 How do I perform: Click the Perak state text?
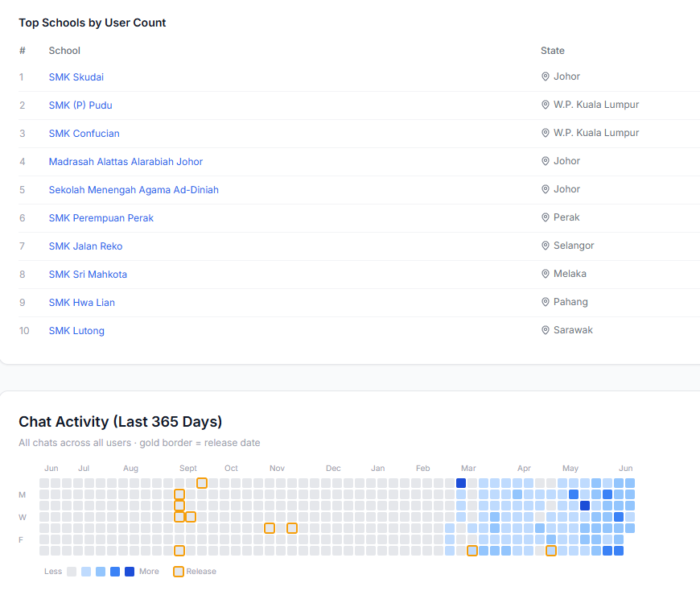[x=566, y=217]
